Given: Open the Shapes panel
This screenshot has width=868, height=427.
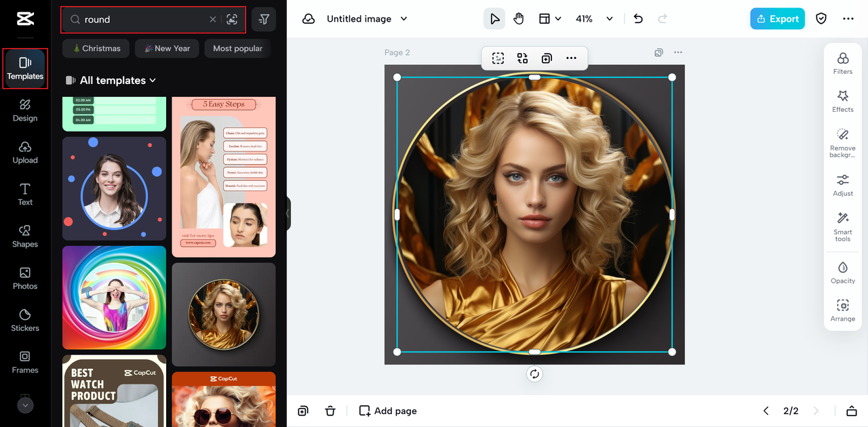Looking at the screenshot, I should (25, 237).
